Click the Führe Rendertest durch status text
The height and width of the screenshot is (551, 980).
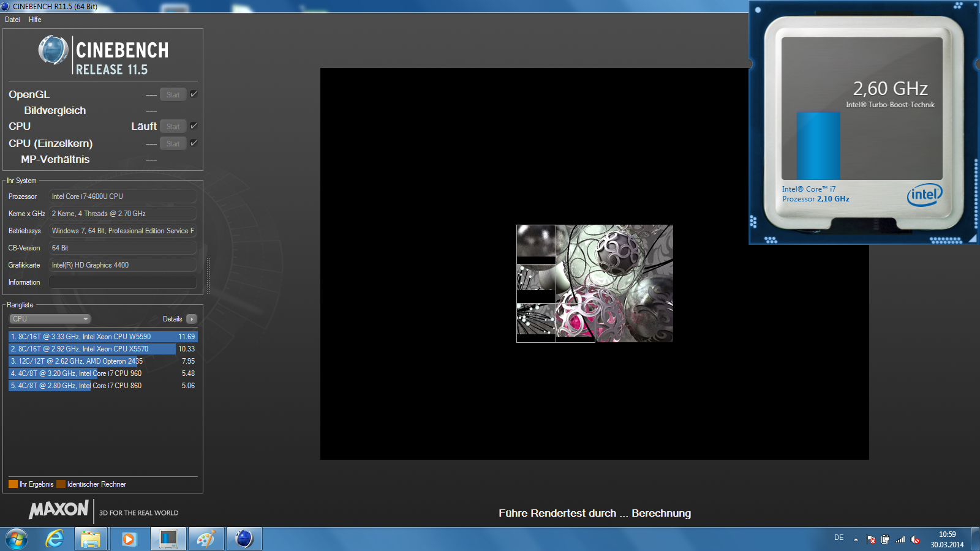595,513
